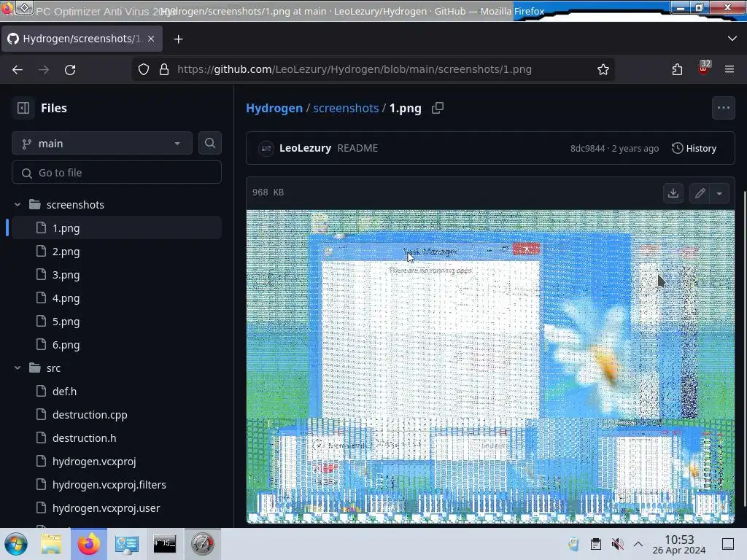
Task: Open the uBlock extension icon showing 32
Action: click(x=704, y=68)
